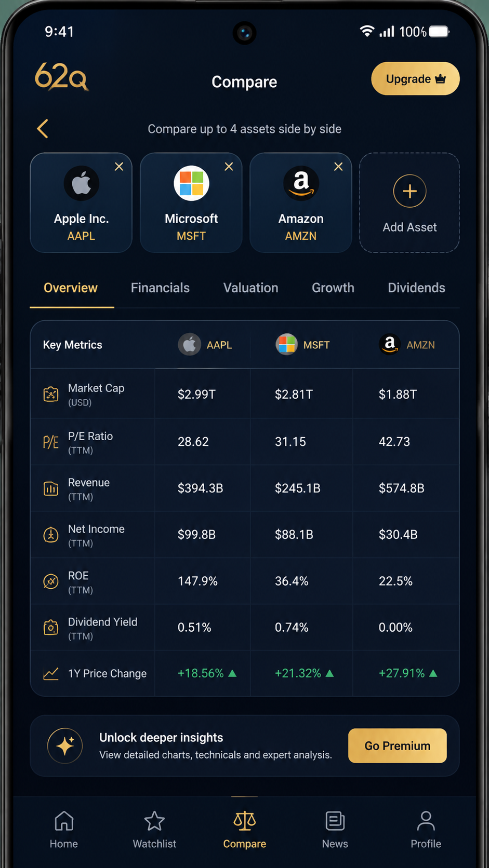Tap the Market Cap metric icon
Image resolution: width=489 pixels, height=868 pixels.
coord(50,395)
